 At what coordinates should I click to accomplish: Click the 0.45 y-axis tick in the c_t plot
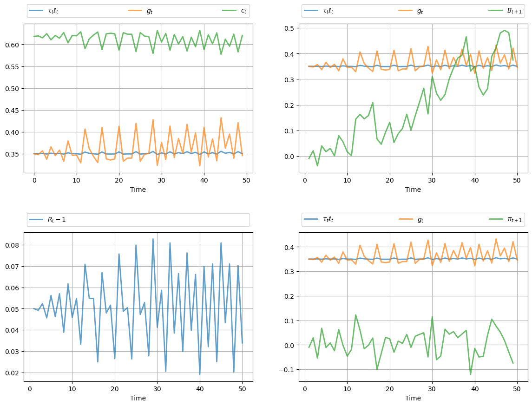click(x=13, y=110)
